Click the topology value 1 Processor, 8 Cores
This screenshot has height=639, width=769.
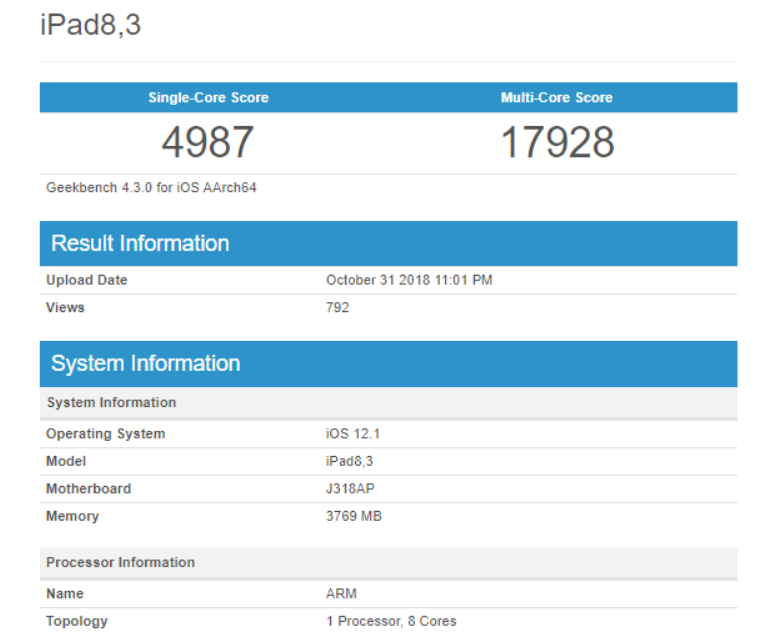[391, 621]
